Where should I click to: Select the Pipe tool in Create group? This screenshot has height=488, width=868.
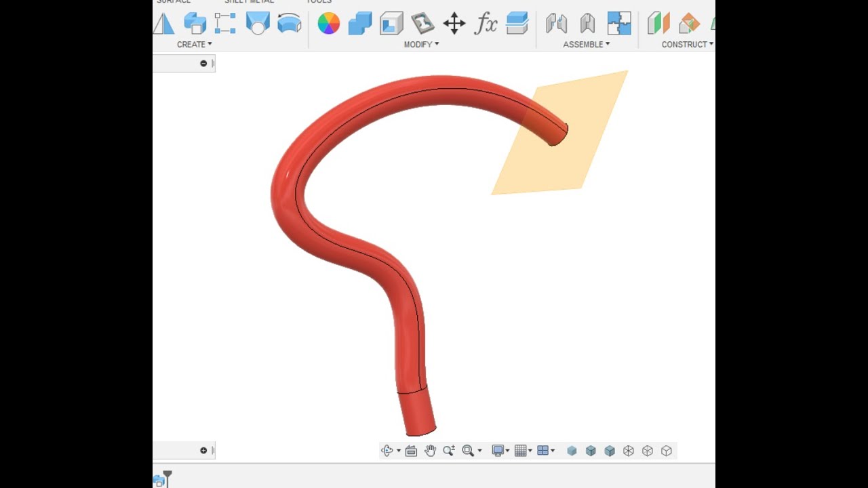(x=290, y=24)
